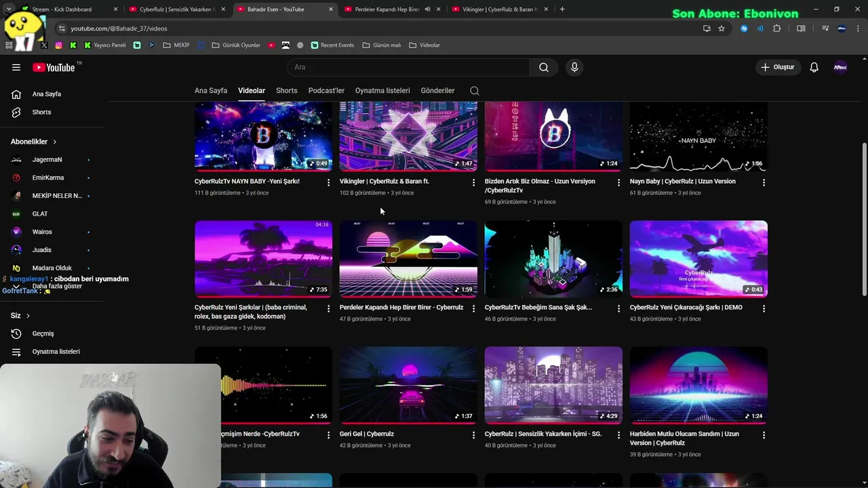Mute the Perdeler Kapandı tab's audio icon
The height and width of the screenshot is (488, 868).
[427, 9]
